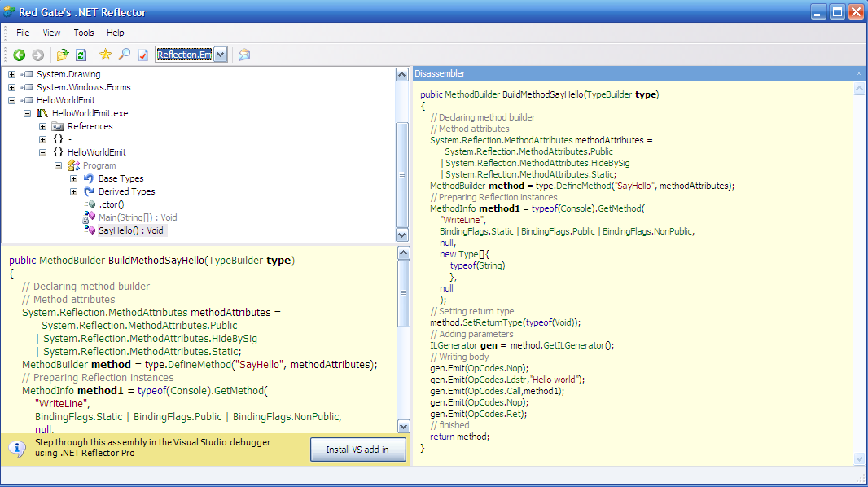
Task: Click the Derived Types arrow icon
Action: [89, 191]
